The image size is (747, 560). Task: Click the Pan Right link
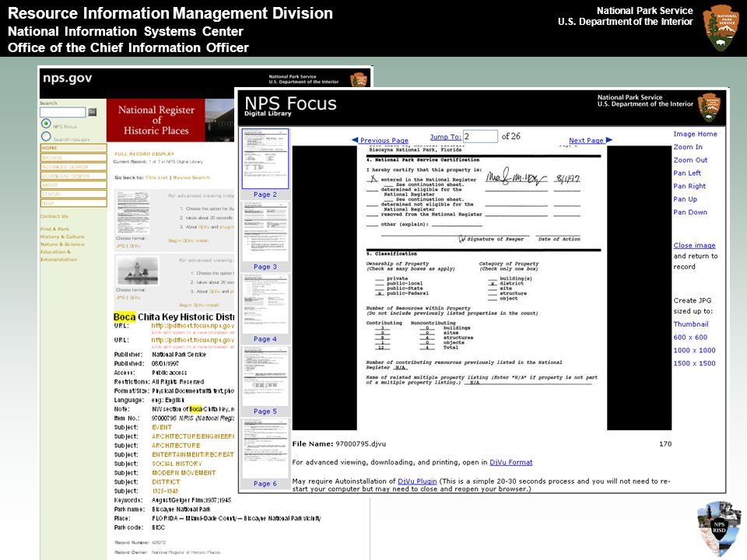point(689,186)
